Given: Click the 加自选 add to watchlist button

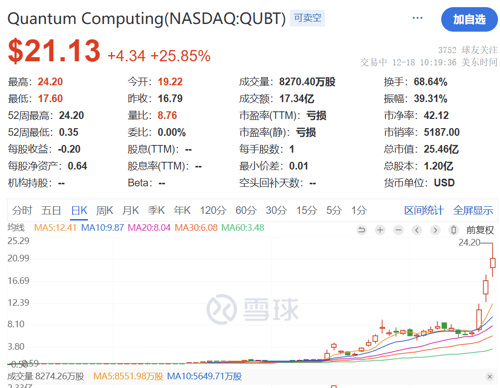Looking at the screenshot, I should click(469, 19).
